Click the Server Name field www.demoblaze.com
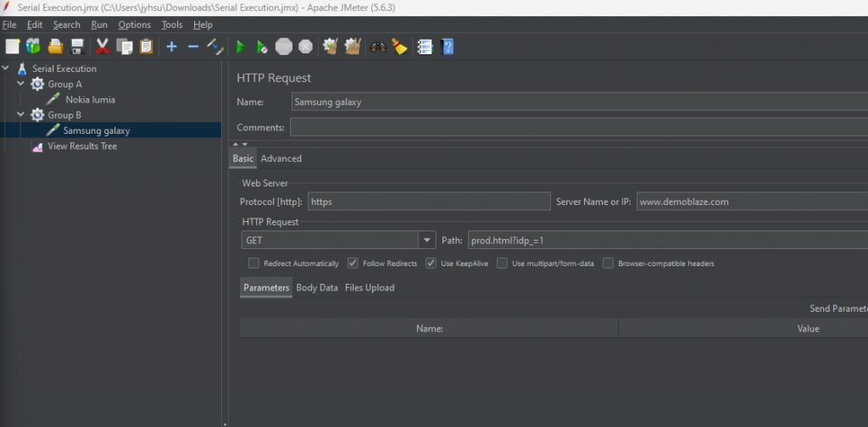This screenshot has width=868, height=427. click(753, 202)
